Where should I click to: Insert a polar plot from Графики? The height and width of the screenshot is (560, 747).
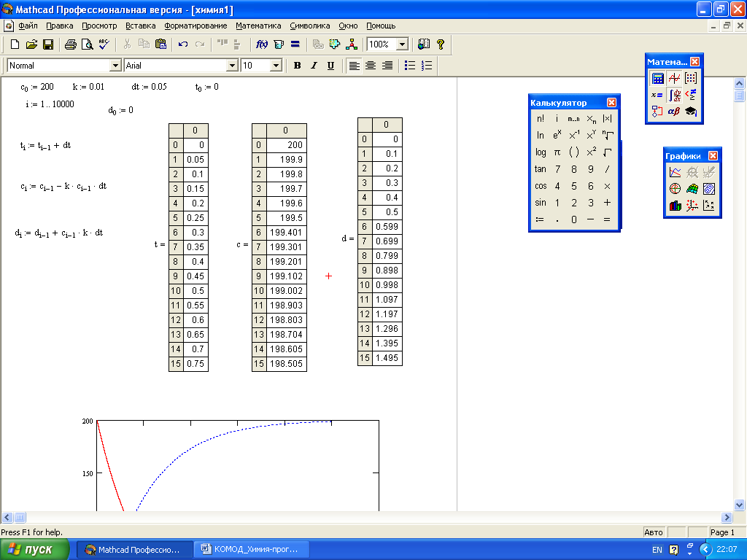tap(676, 188)
